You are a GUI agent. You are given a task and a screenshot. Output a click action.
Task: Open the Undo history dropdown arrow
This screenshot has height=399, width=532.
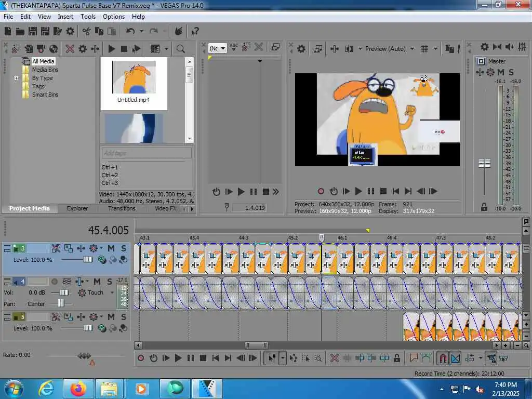(x=141, y=32)
